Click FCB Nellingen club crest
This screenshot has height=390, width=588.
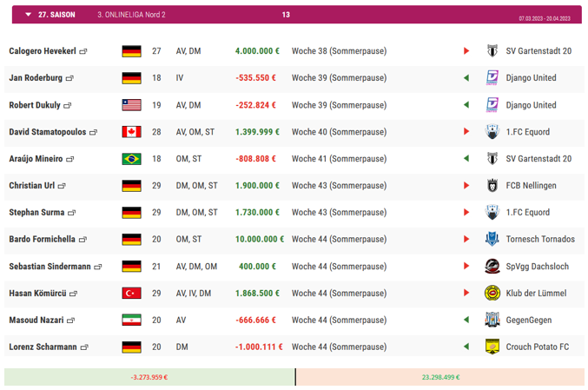[492, 186]
